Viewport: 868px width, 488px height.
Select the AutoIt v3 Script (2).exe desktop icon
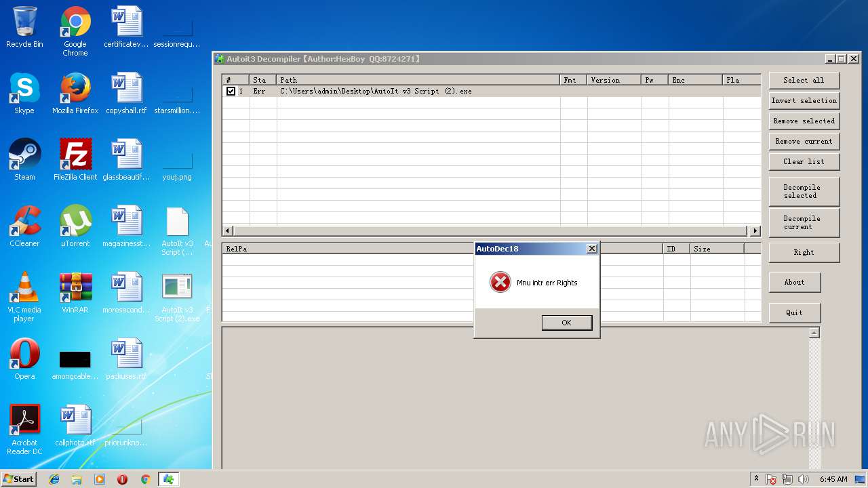click(177, 298)
